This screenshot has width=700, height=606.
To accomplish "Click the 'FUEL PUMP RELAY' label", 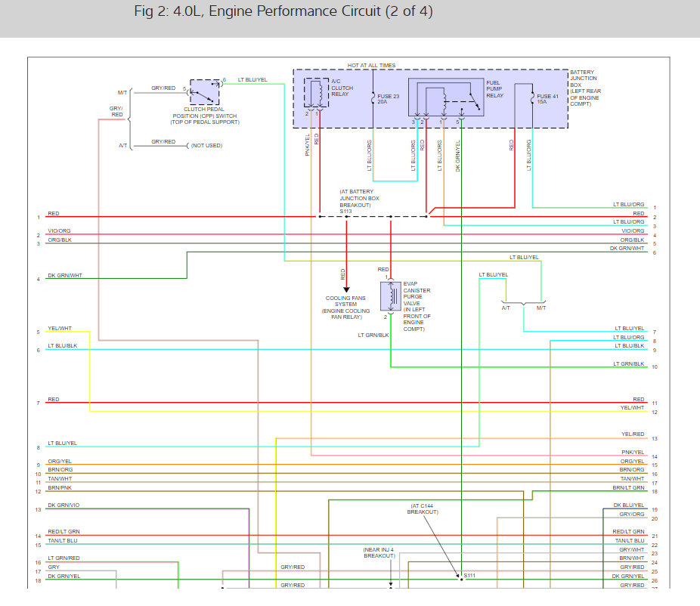I will pos(494,89).
